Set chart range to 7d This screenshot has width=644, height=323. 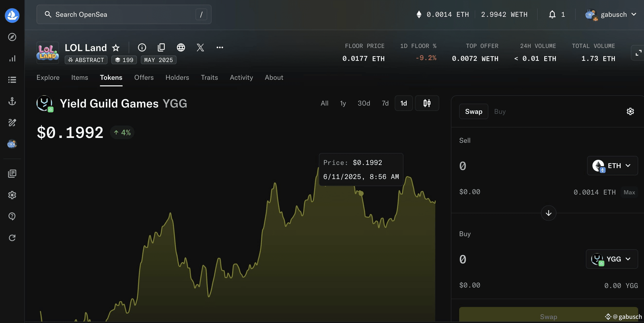coord(385,103)
